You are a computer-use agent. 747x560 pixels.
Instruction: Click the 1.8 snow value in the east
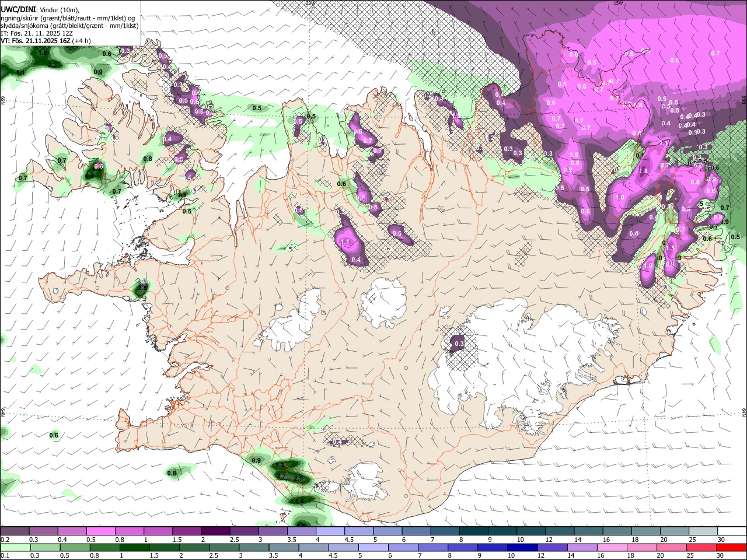[x=643, y=171]
